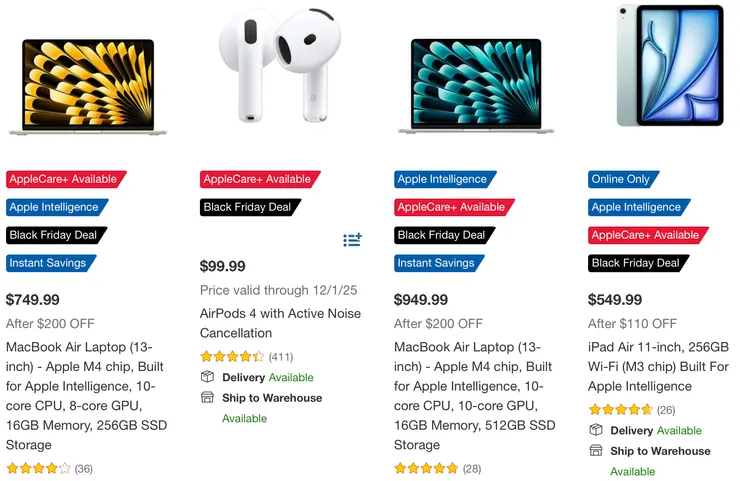
Task: Select the iPad Air product image
Action: tap(669, 66)
